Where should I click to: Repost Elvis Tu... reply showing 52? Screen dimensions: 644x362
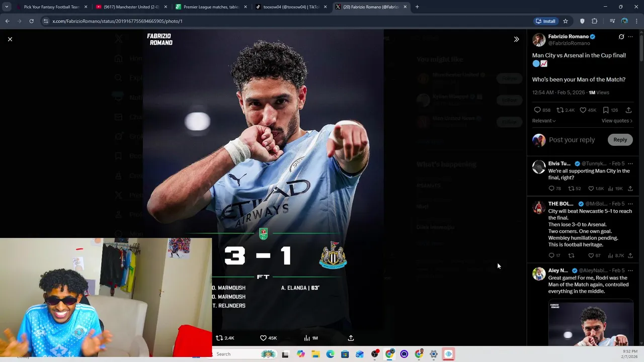click(x=575, y=189)
